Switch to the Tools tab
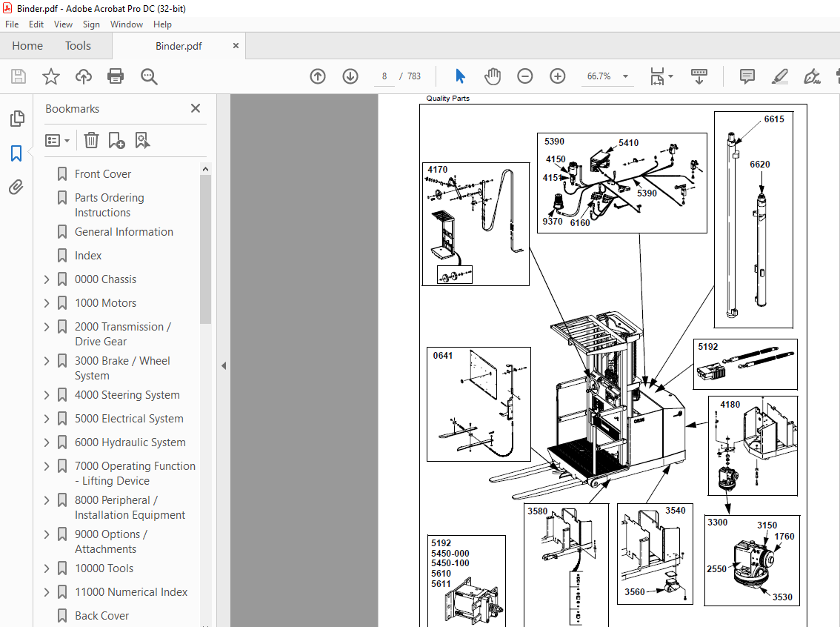Image resolution: width=840 pixels, height=627 pixels. tap(79, 45)
